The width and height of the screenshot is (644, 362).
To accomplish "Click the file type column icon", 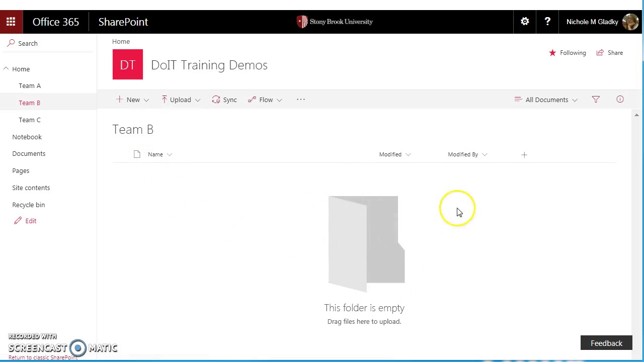I will coord(137,154).
